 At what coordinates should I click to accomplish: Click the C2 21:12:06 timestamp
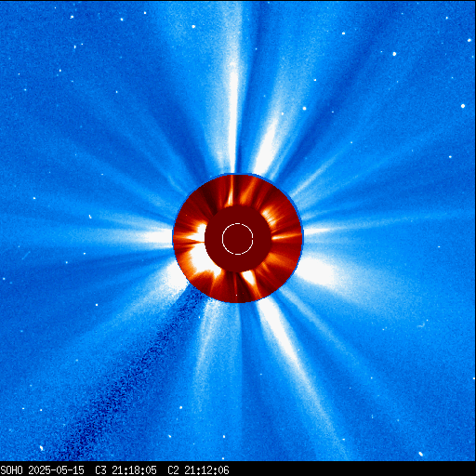tap(198, 470)
